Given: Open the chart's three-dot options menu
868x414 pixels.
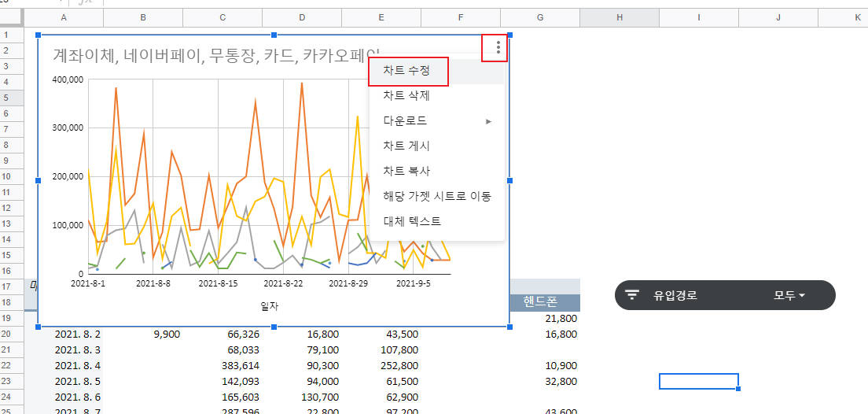Looking at the screenshot, I should point(498,48).
